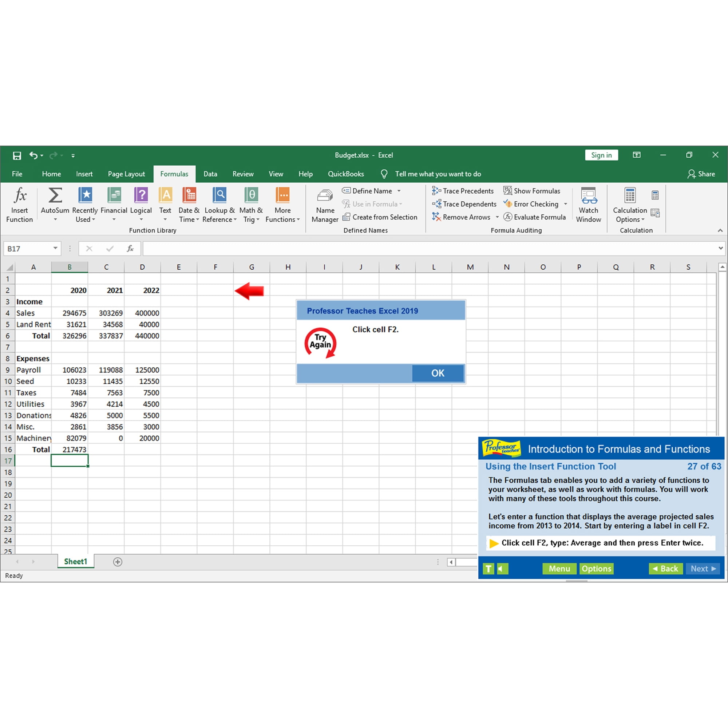Click the tutorial Options button

(x=597, y=569)
